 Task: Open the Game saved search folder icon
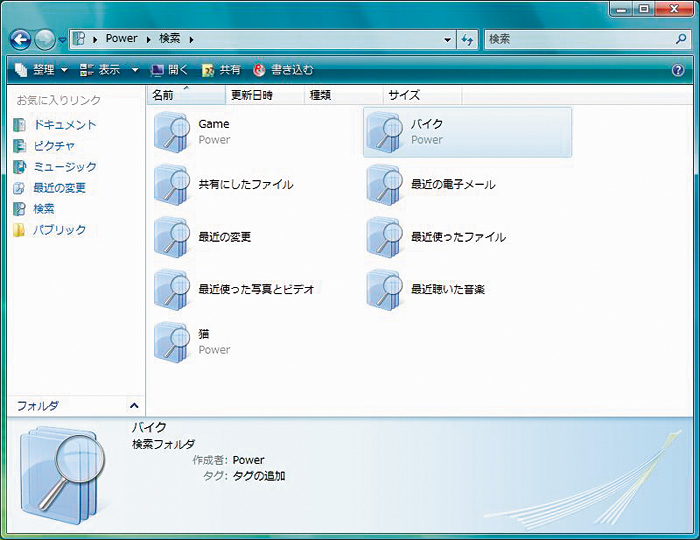tap(172, 132)
